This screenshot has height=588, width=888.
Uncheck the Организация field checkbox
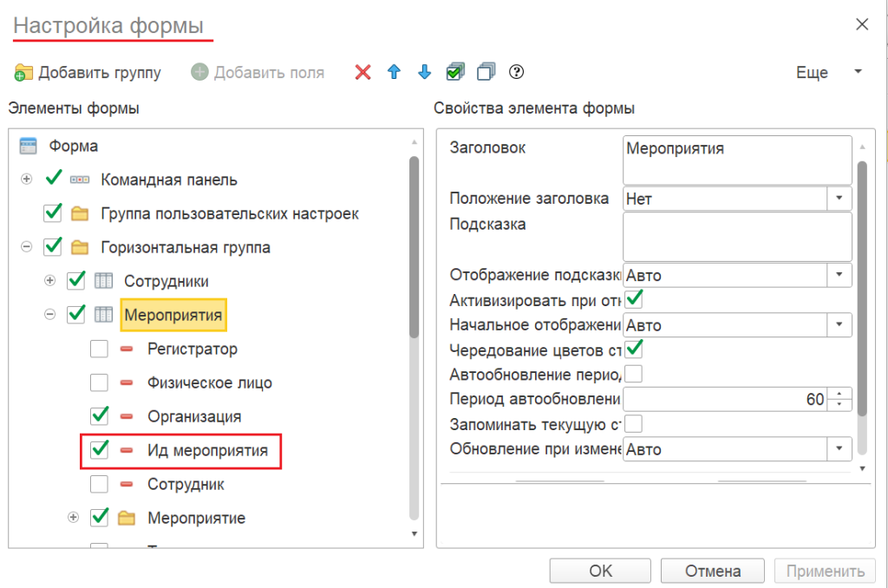[99, 416]
